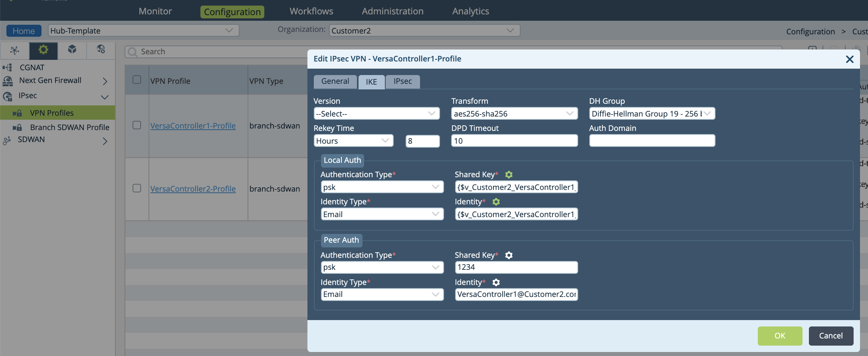Image resolution: width=868 pixels, height=356 pixels.
Task: Open the Transform aes256-sha256 dropdown
Action: coord(514,113)
